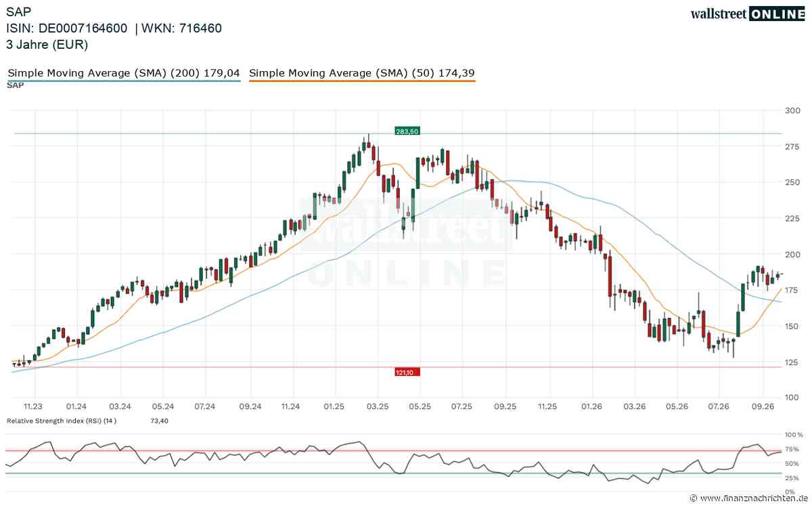Image resolution: width=812 pixels, height=508 pixels.
Task: Click the small SAP series label under legend
Action: [x=16, y=86]
